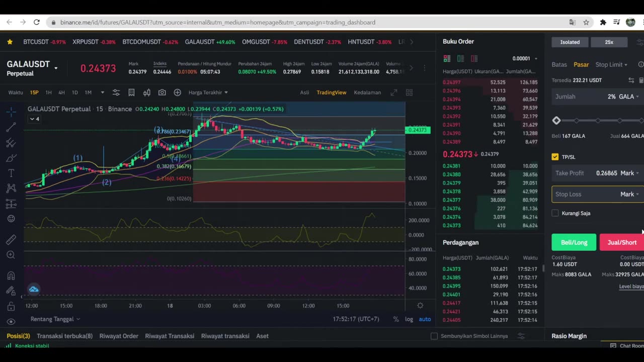Screen dimensions: 644x362
Task: Open the emoji icons tool
Action: coord(11,219)
